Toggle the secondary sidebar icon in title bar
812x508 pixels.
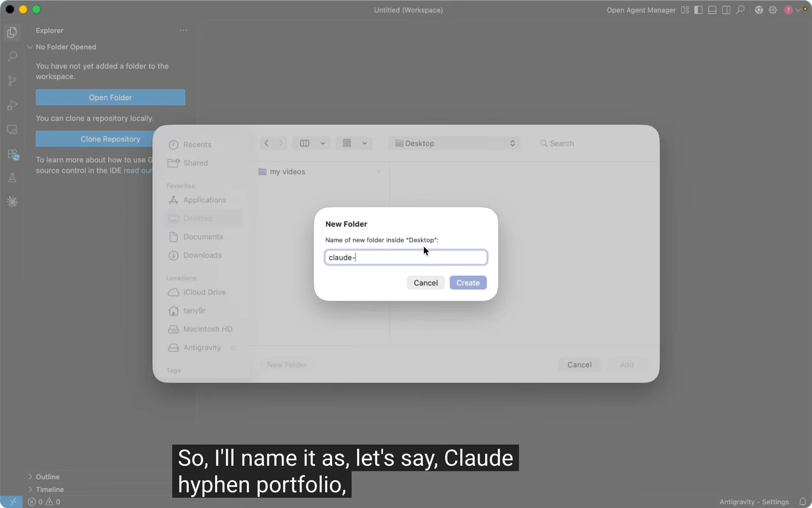tap(726, 10)
